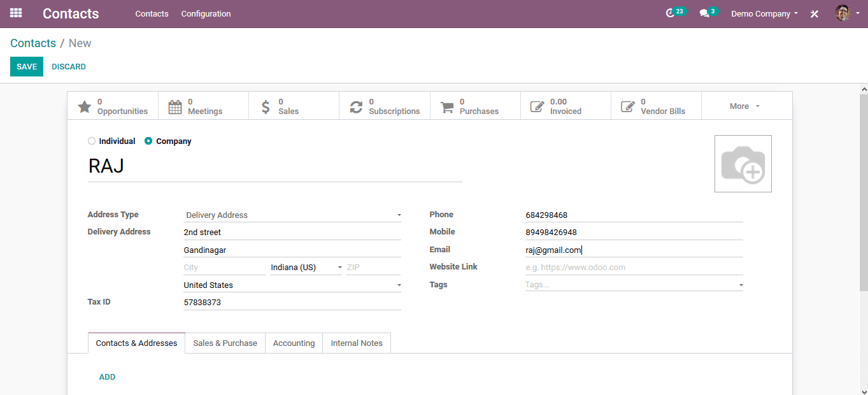868x395 pixels.
Task: Click the Sales dollar sign icon
Action: pos(266,106)
